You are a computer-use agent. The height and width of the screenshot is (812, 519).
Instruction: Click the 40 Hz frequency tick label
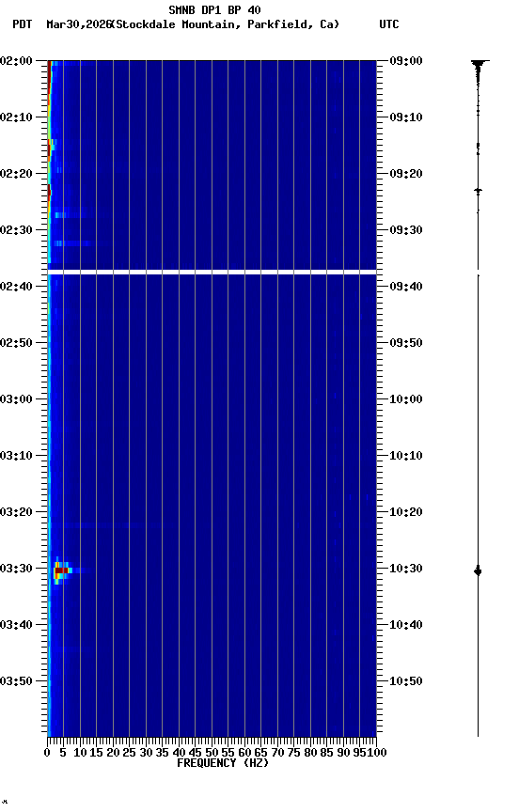pos(179,753)
